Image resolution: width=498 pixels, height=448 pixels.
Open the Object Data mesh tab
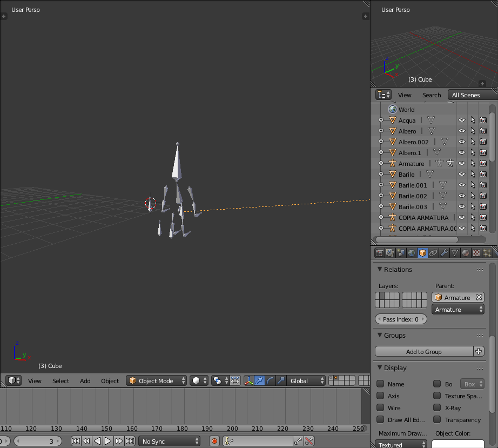455,253
